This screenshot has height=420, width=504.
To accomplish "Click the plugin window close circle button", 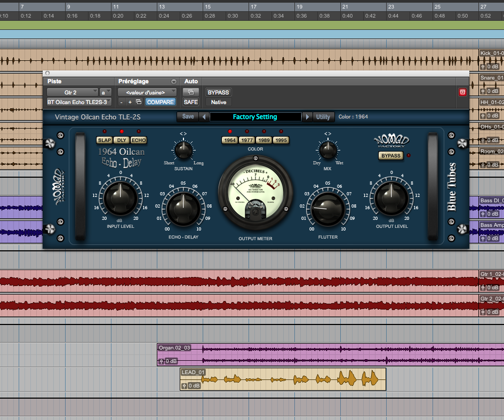I will coord(47,73).
